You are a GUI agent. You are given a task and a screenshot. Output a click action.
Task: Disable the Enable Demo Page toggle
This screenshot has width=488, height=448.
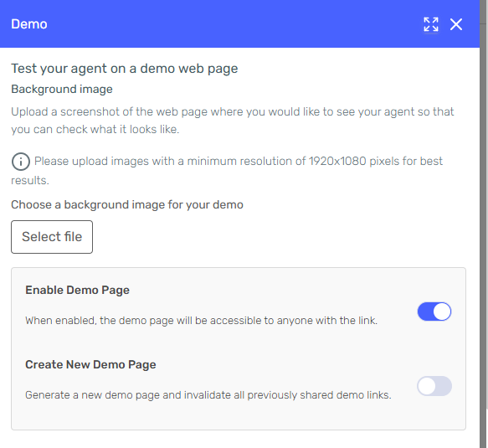[x=434, y=312]
